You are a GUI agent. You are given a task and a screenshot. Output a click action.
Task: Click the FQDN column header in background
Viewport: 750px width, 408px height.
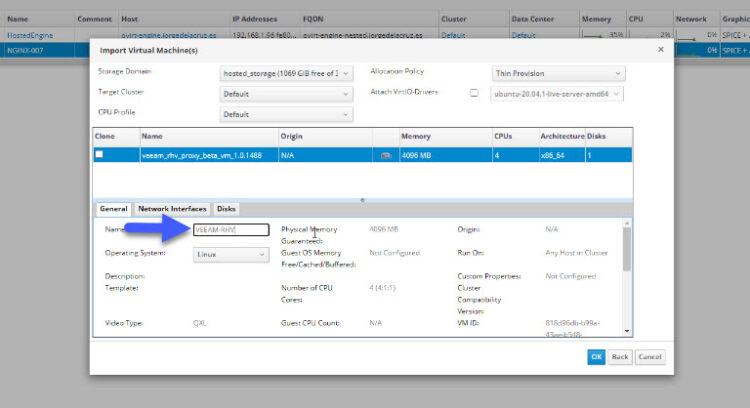[x=313, y=19]
